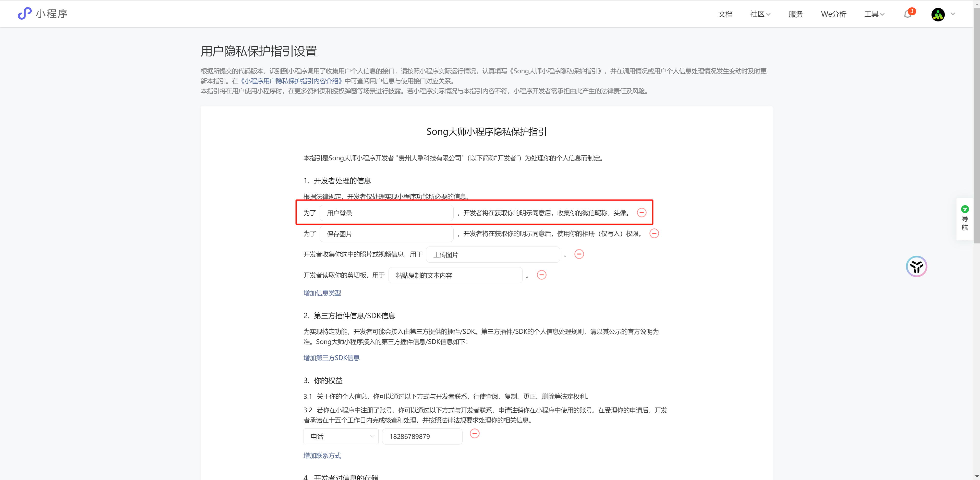Focus the 用户登录 purpose field
This screenshot has width=980, height=480.
tap(386, 213)
